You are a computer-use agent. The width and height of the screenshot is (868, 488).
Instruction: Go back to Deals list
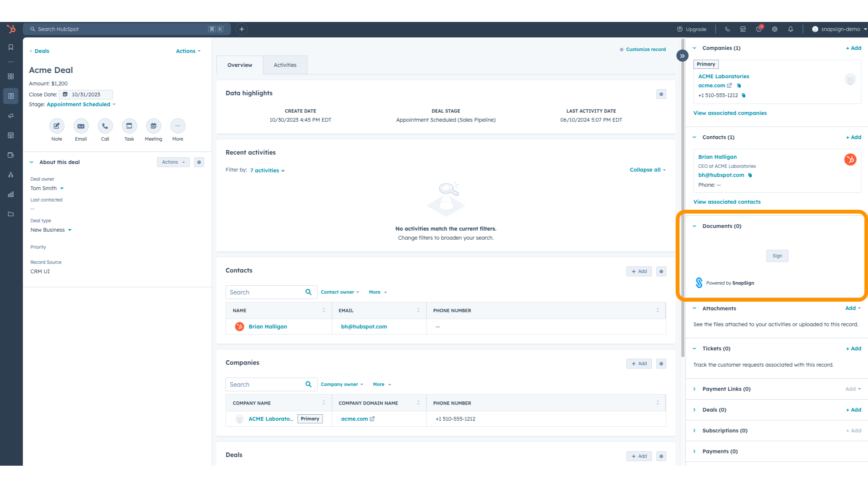point(39,51)
